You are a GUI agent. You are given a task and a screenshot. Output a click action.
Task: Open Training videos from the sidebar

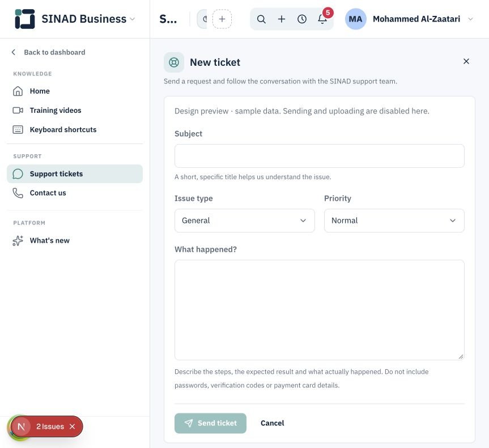[x=75, y=111]
